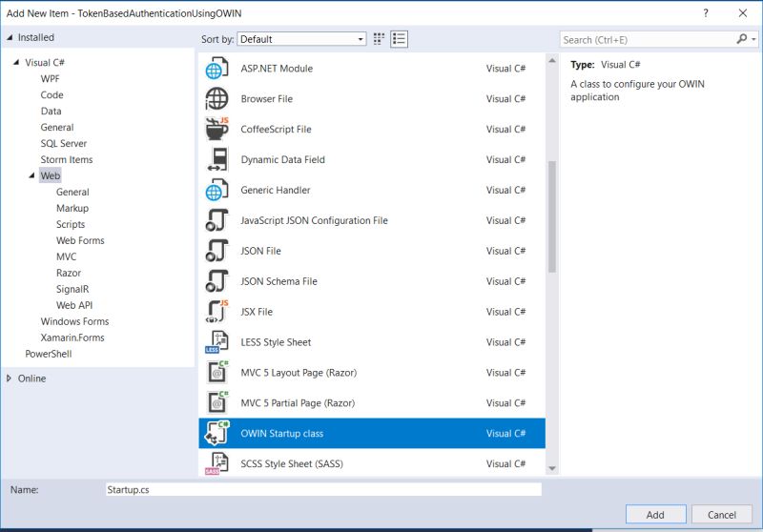The width and height of the screenshot is (763, 532).
Task: Click the Browser File globe icon
Action: pos(217,99)
